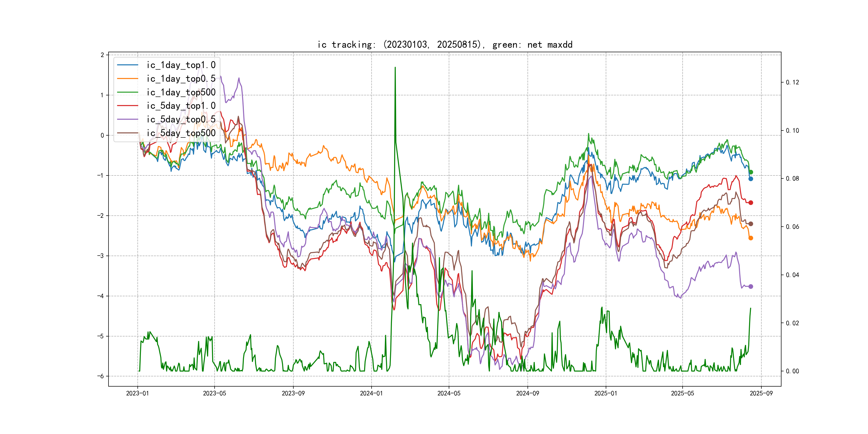
Task: Click the ic_1day_top0.5 legend label
Action: tap(181, 78)
